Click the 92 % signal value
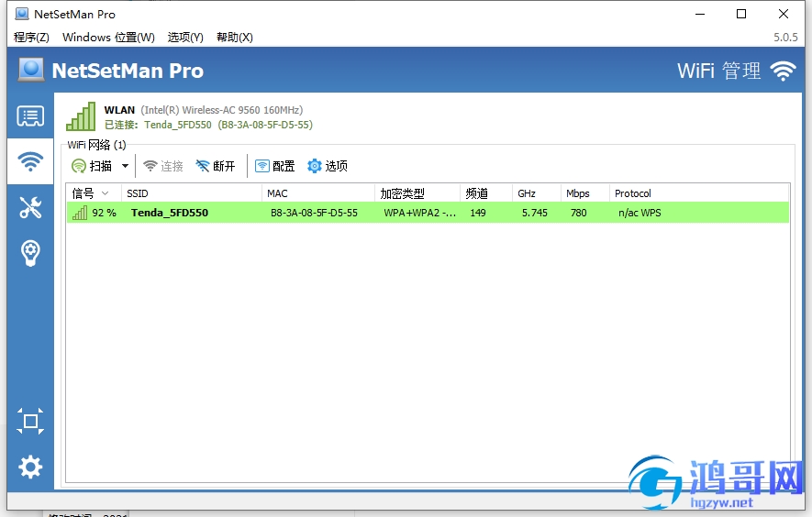The height and width of the screenshot is (517, 812). (104, 213)
